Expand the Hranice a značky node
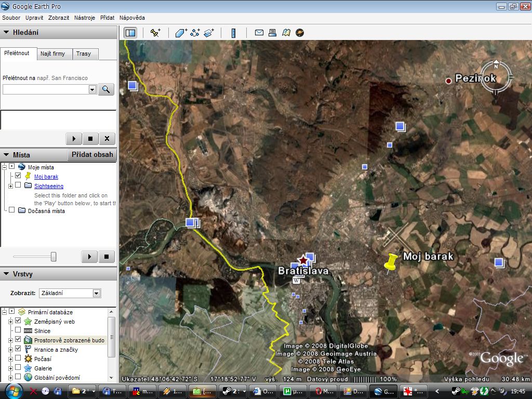 point(10,350)
